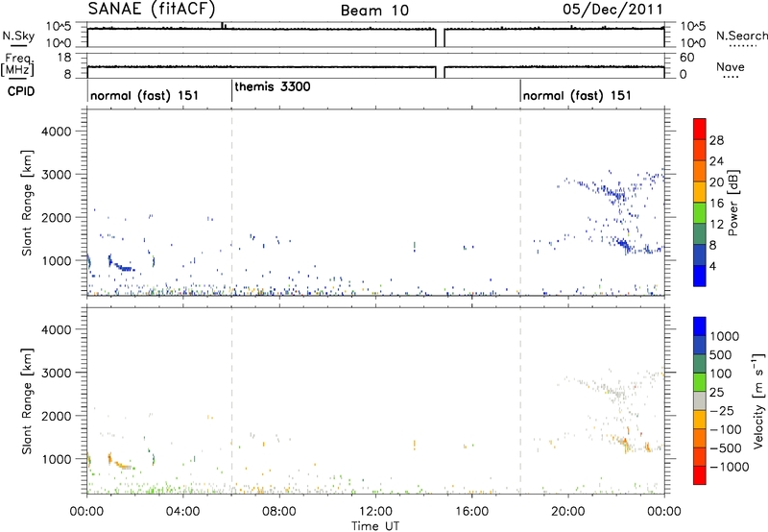Click the '16:00' time axis tick label

(x=471, y=512)
